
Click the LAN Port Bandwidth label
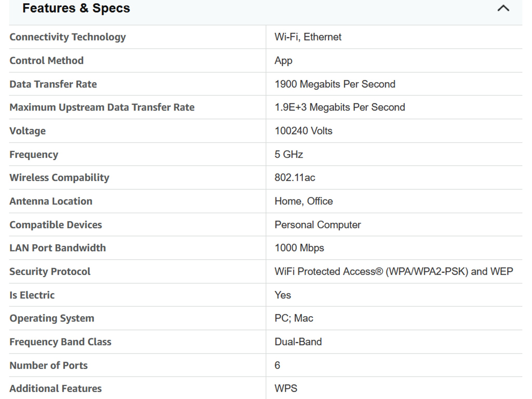click(58, 248)
